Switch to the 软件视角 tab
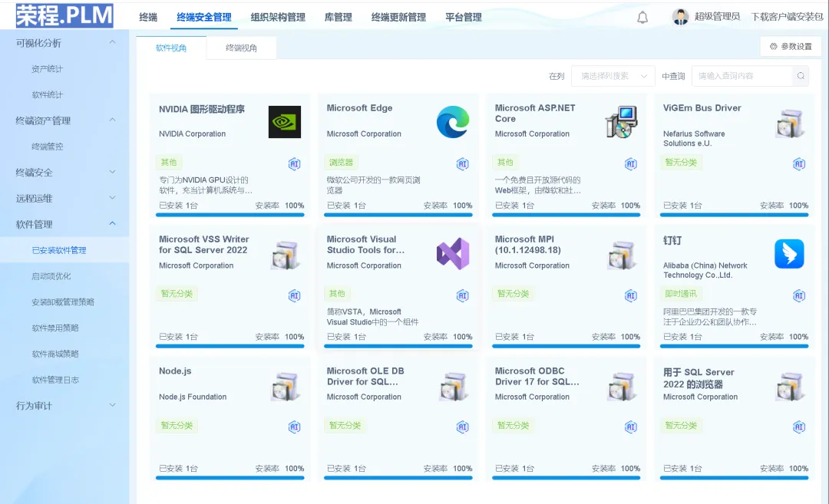 pyautogui.click(x=171, y=48)
